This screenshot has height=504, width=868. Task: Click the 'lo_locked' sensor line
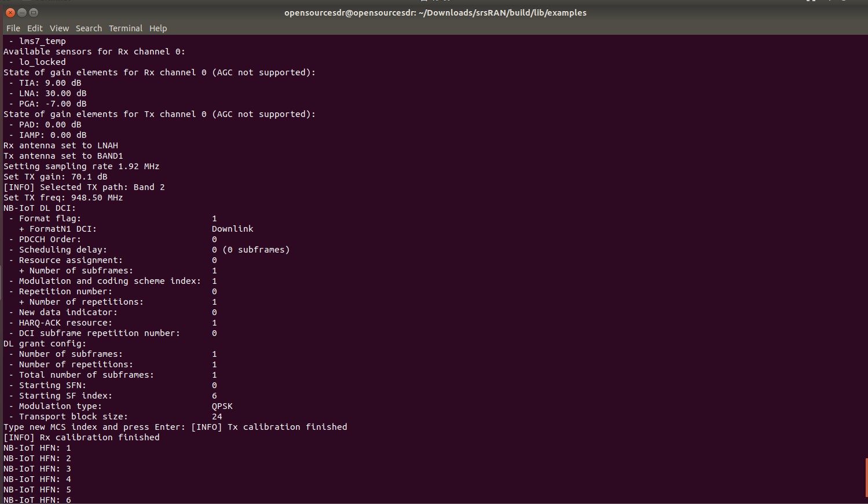(x=38, y=62)
